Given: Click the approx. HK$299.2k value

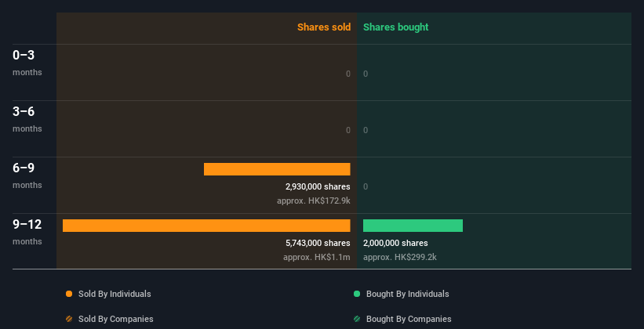Looking at the screenshot, I should [400, 257].
